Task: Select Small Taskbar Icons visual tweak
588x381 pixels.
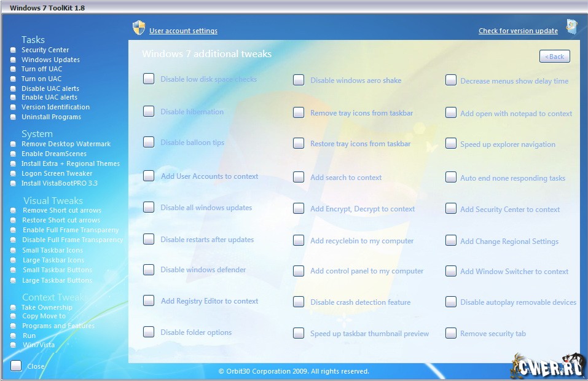Action: tap(52, 250)
